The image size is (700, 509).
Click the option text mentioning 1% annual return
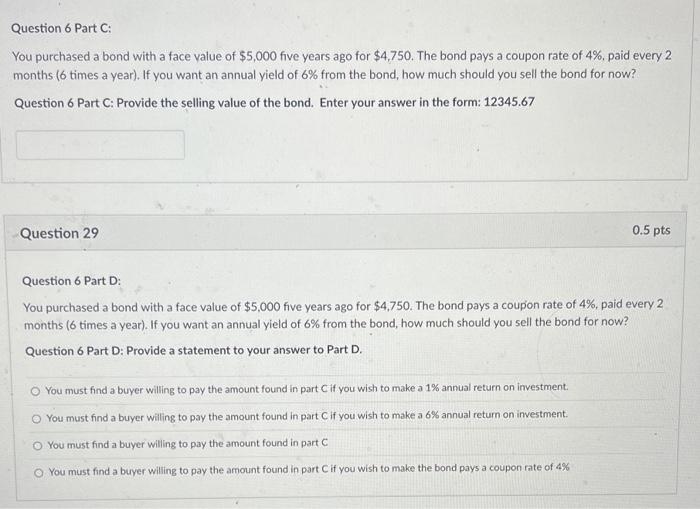307,388
